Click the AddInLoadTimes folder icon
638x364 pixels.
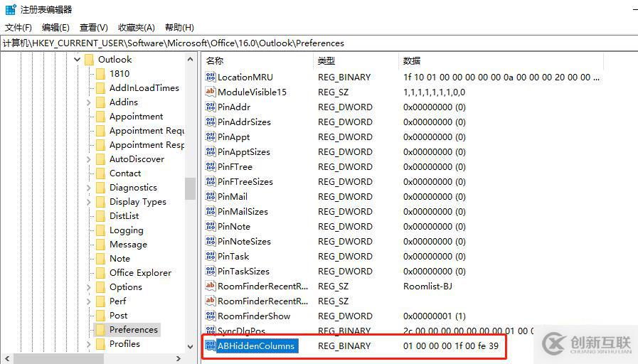100,88
